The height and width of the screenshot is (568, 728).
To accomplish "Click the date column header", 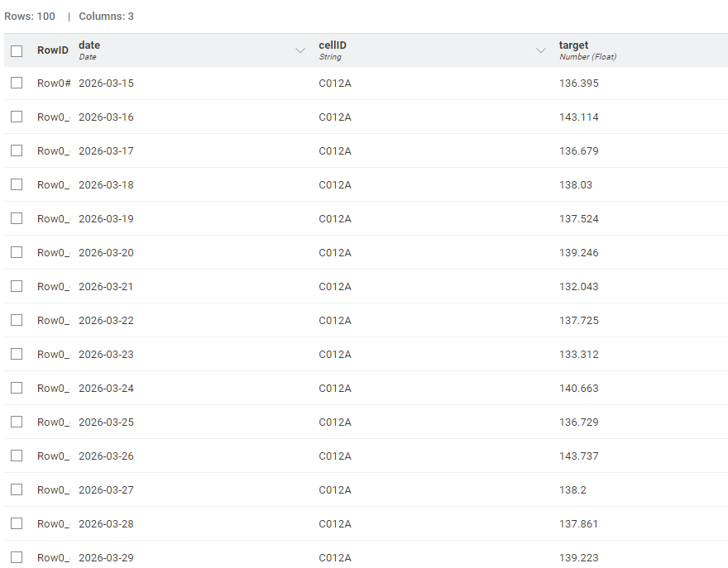I will (x=89, y=45).
